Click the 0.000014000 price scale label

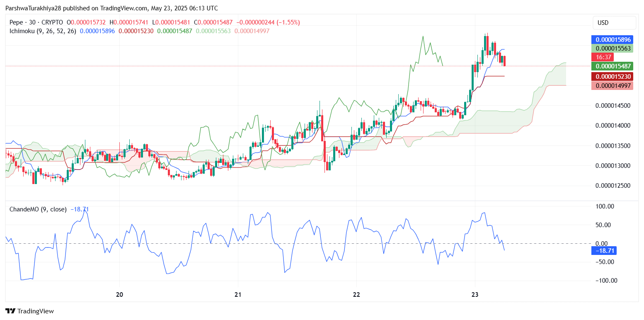613,126
